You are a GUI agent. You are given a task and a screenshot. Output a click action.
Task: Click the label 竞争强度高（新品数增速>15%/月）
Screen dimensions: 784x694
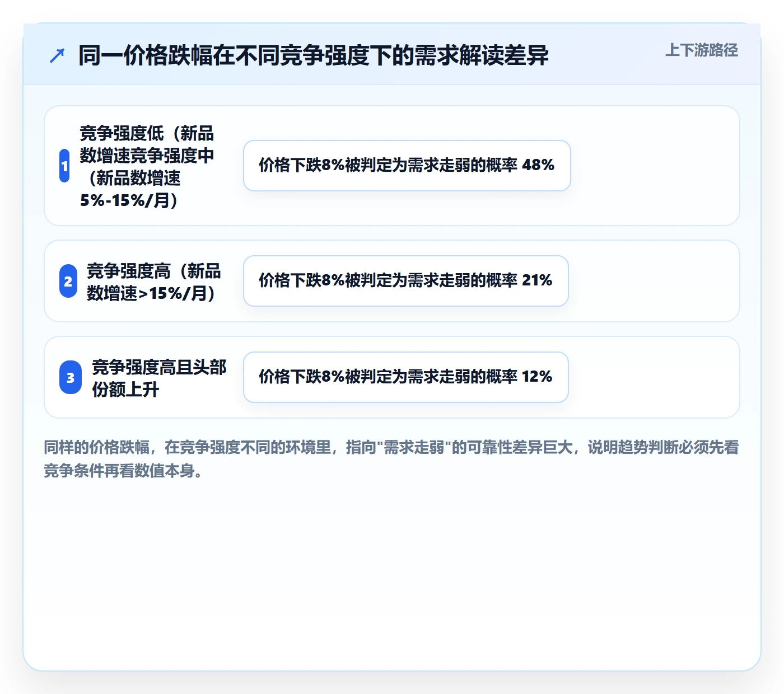click(x=154, y=282)
